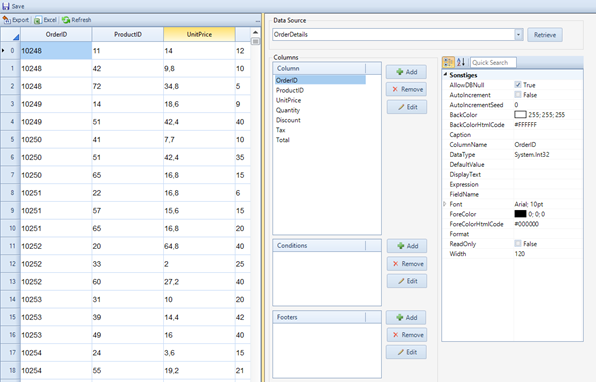Viewport: 596px width, 382px height.
Task: Click the Export toolbar icon
Action: (x=6, y=20)
